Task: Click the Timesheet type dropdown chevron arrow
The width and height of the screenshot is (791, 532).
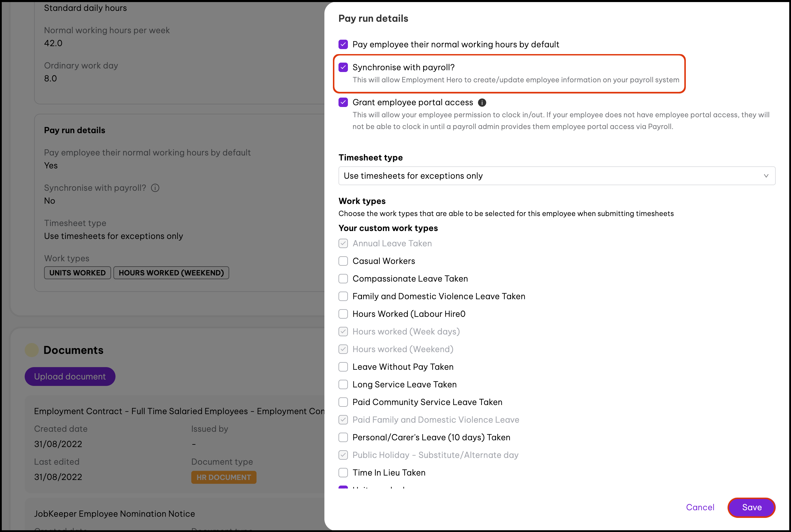Action: [x=766, y=176]
